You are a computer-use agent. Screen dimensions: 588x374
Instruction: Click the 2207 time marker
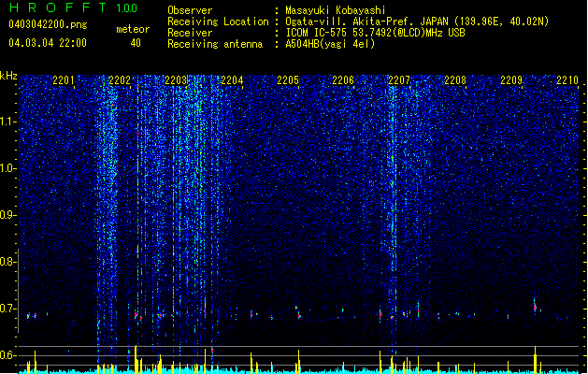pyautogui.click(x=399, y=80)
